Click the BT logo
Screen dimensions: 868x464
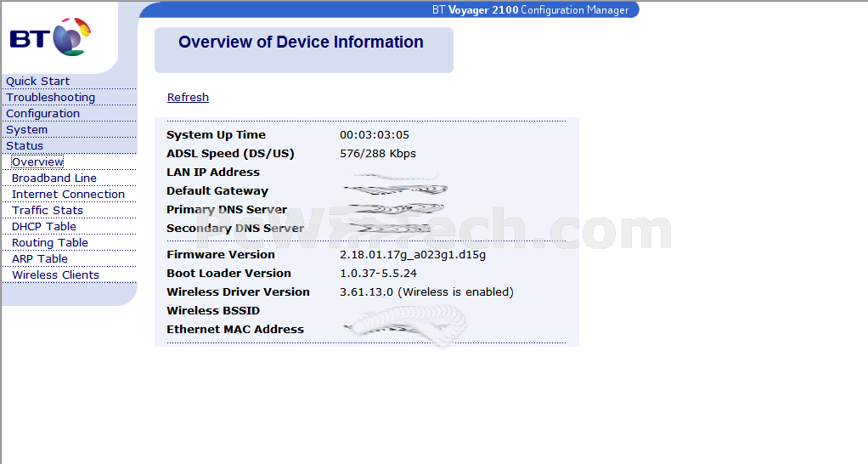click(x=50, y=37)
